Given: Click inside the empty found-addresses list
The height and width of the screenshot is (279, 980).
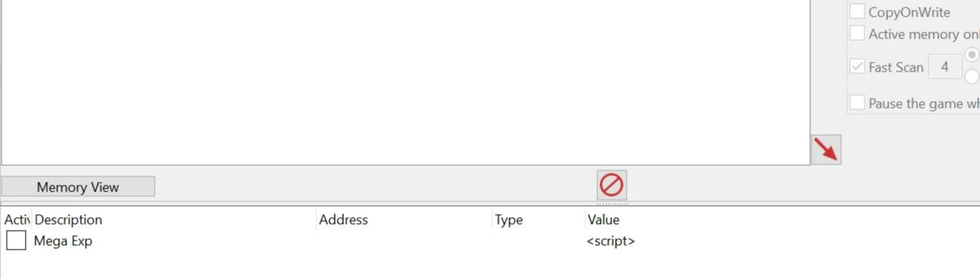Looking at the screenshot, I should point(405,81).
